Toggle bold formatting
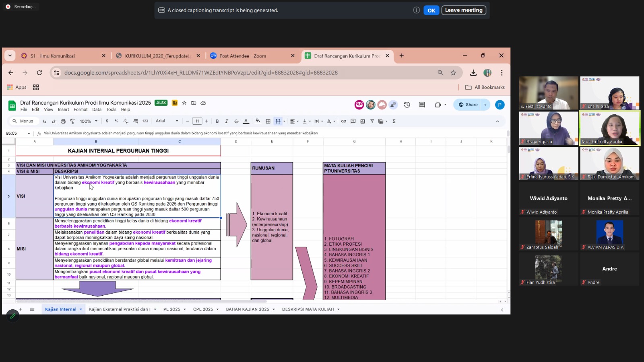The height and width of the screenshot is (362, 644). pyautogui.click(x=217, y=121)
